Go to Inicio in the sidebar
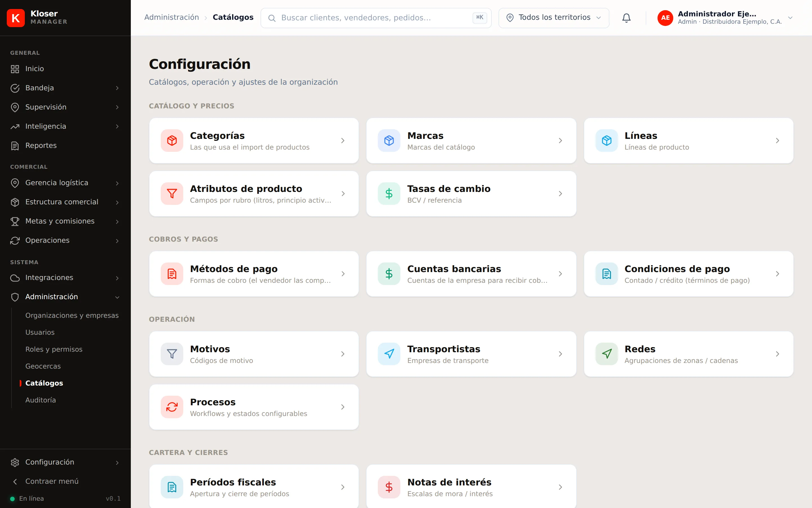 click(x=65, y=69)
